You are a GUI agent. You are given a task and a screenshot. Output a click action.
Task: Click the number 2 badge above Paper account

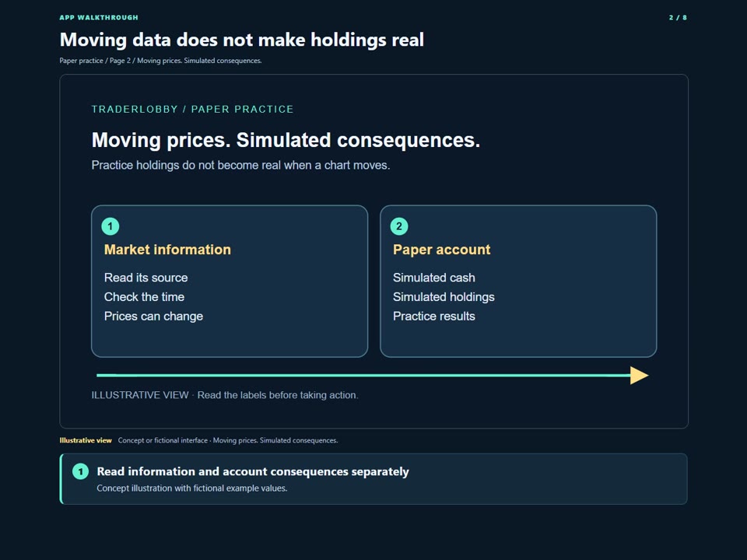(399, 226)
